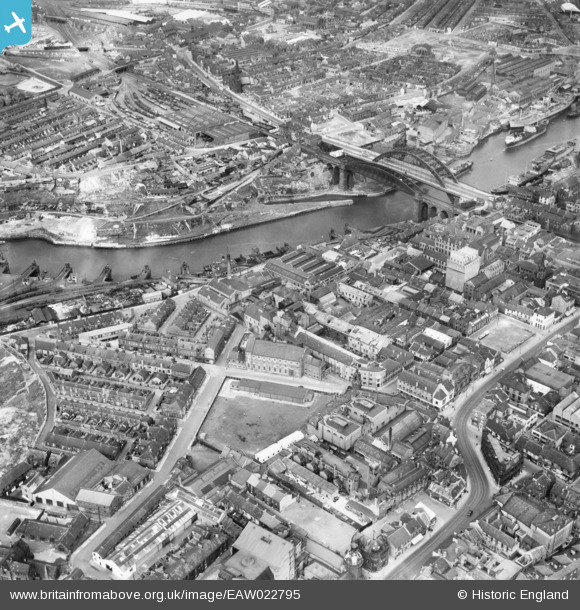
Task: Select the dark church spire north of river
Action: click(235, 76)
